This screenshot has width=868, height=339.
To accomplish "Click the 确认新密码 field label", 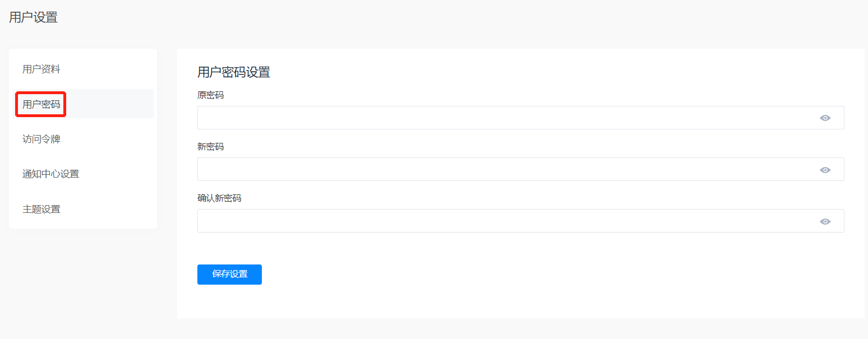I will click(x=219, y=198).
